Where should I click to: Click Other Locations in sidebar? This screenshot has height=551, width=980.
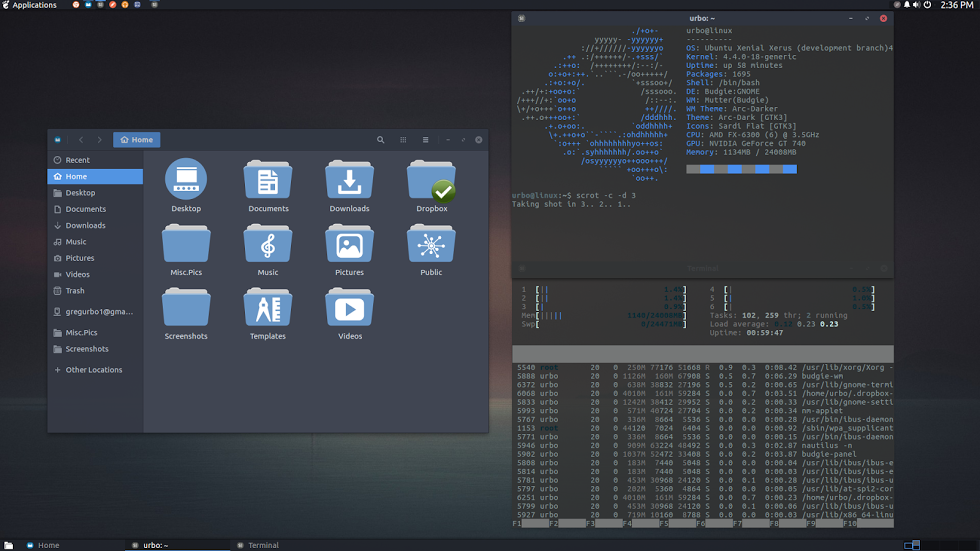point(93,370)
